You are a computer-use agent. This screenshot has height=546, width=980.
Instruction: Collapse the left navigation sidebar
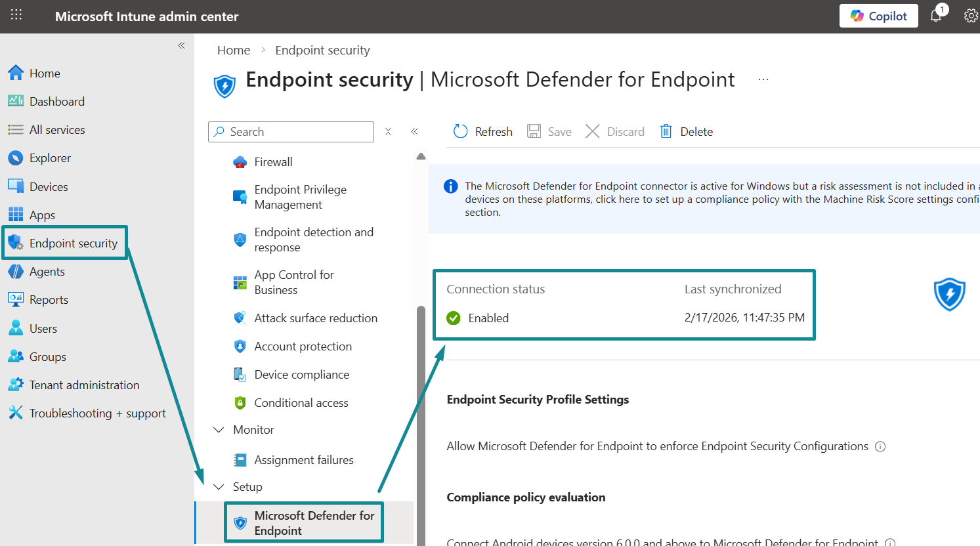click(181, 45)
